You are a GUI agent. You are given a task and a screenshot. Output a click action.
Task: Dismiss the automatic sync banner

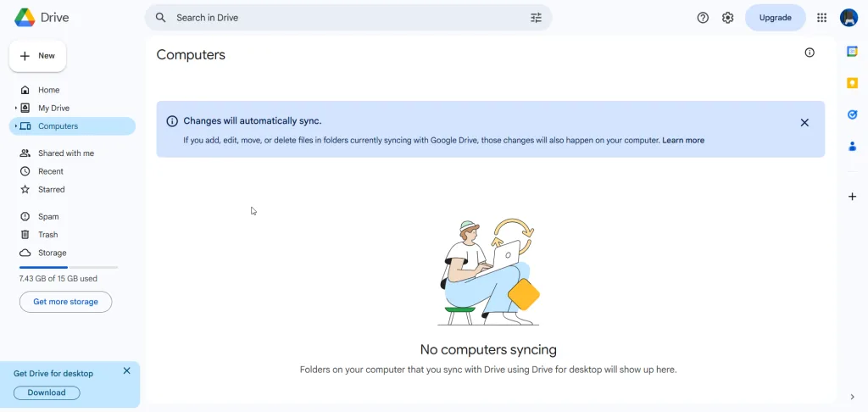(804, 123)
